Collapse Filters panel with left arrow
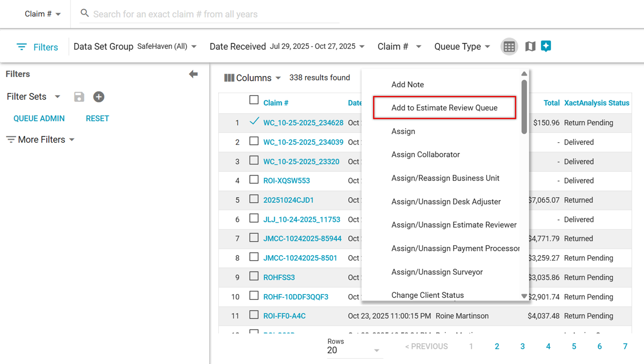 point(193,74)
